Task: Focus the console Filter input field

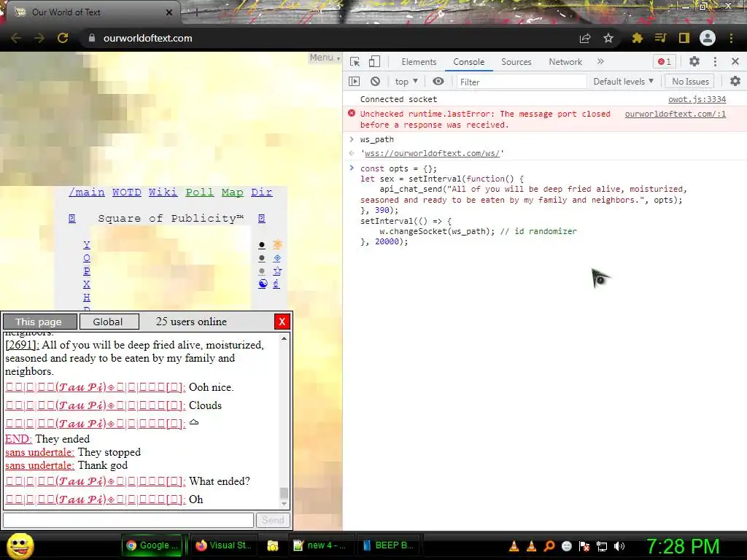Action: [x=521, y=82]
